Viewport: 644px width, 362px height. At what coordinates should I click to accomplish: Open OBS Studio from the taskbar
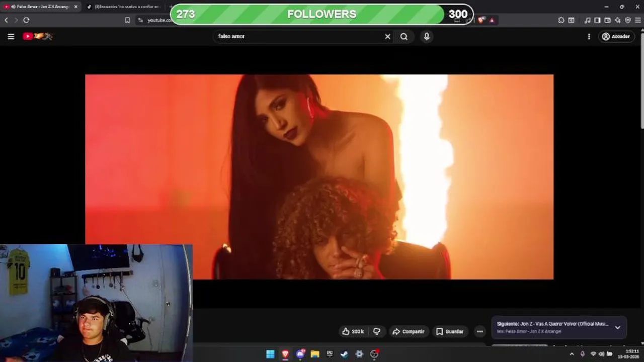(374, 354)
